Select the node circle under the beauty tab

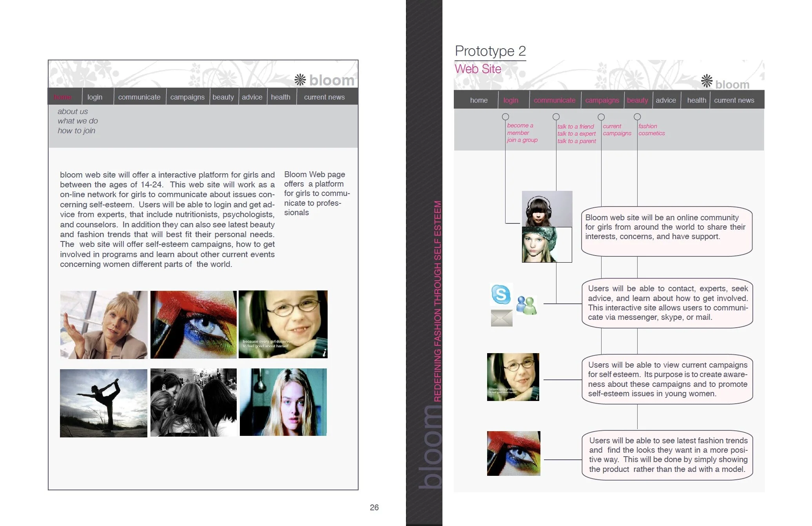(x=637, y=116)
